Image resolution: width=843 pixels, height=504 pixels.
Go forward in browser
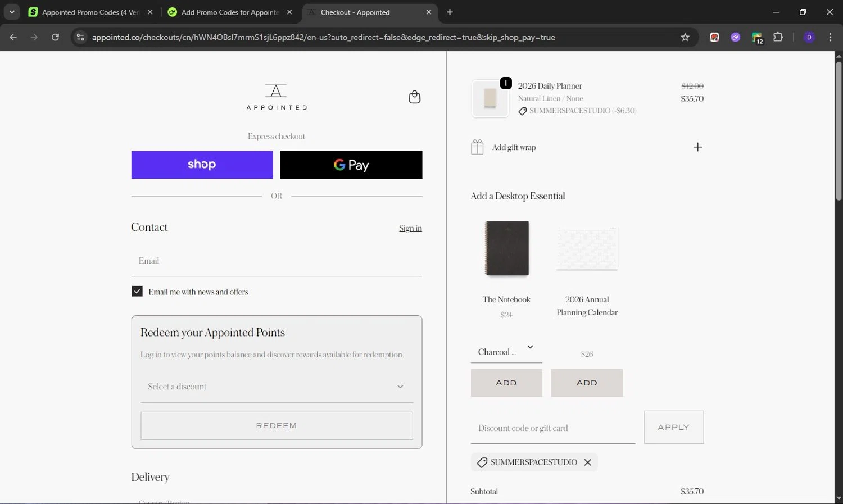(x=34, y=37)
